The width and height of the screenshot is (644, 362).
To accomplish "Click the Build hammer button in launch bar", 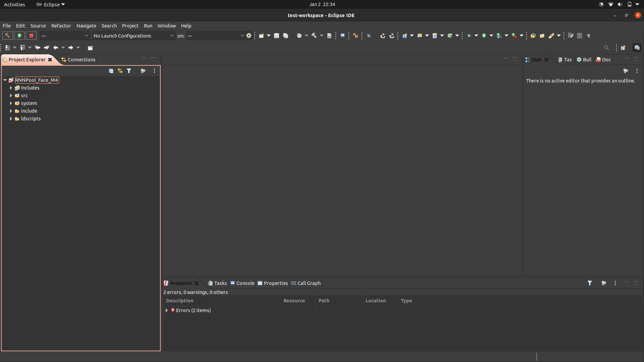I will (7, 36).
